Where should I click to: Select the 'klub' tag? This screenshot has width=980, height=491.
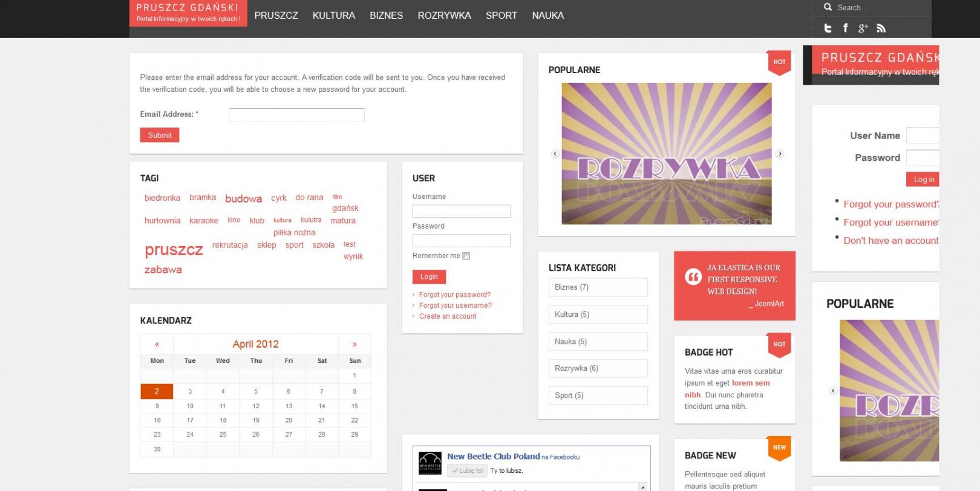(257, 221)
